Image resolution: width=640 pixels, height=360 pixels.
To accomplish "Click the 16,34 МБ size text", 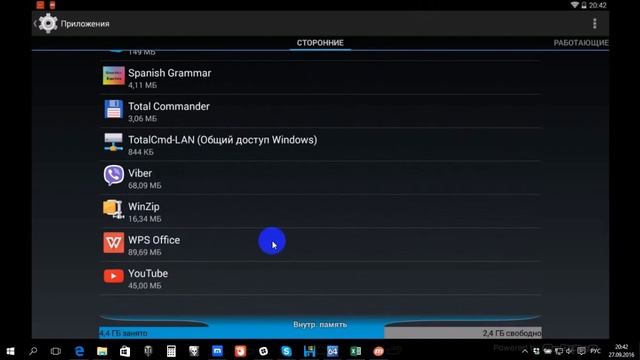I will coord(144,219).
